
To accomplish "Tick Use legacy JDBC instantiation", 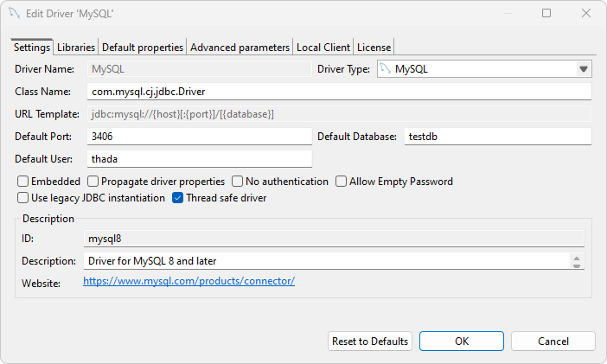I will point(23,198).
